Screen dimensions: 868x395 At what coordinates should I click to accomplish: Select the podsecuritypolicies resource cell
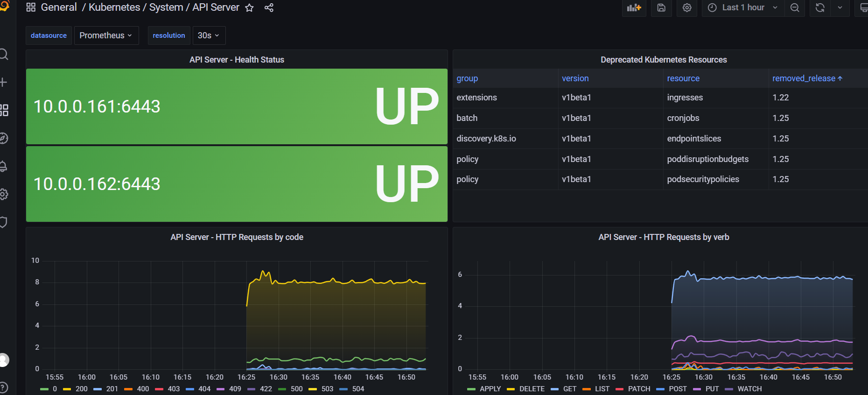coord(716,179)
